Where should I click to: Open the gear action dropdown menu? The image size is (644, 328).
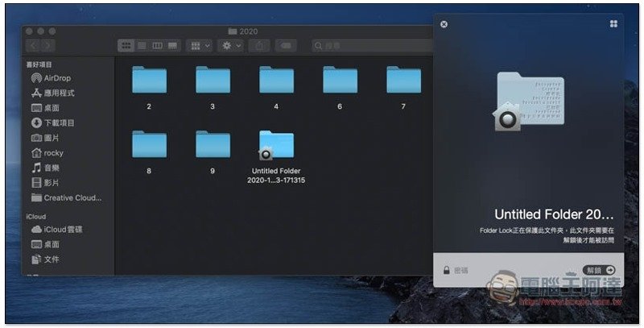(231, 46)
